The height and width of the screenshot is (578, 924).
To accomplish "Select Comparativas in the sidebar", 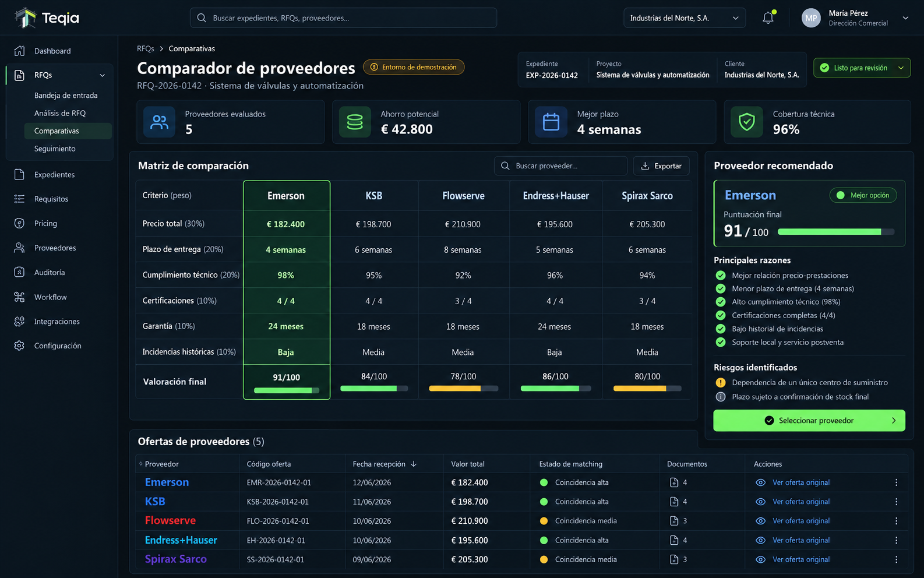I will coord(68,131).
